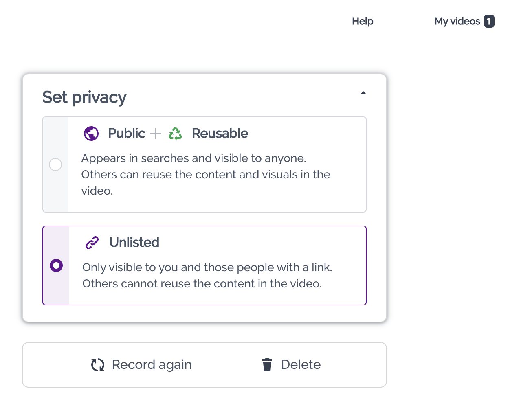Select the Unlisted radio button
The width and height of the screenshot is (532, 399).
[56, 265]
